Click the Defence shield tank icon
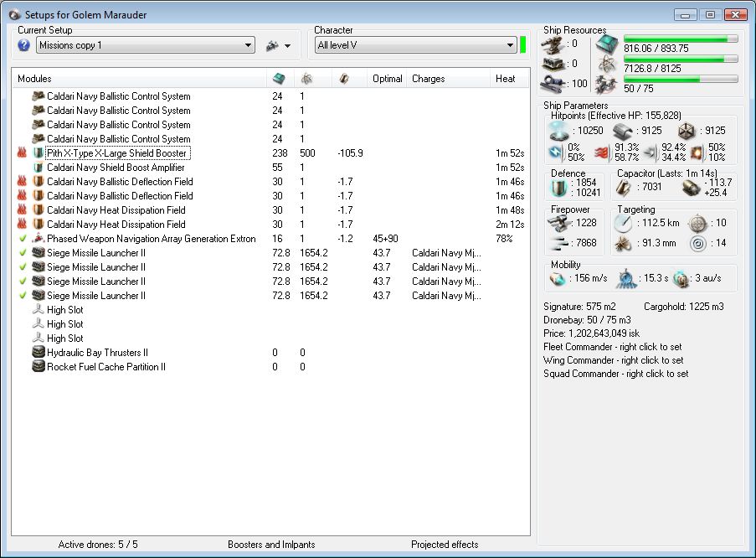 559,188
